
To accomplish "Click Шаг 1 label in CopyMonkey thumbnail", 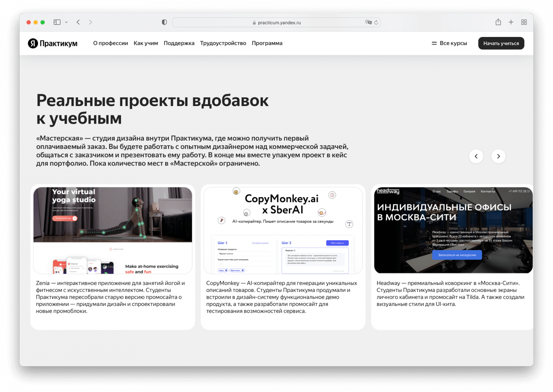I will click(x=223, y=243).
